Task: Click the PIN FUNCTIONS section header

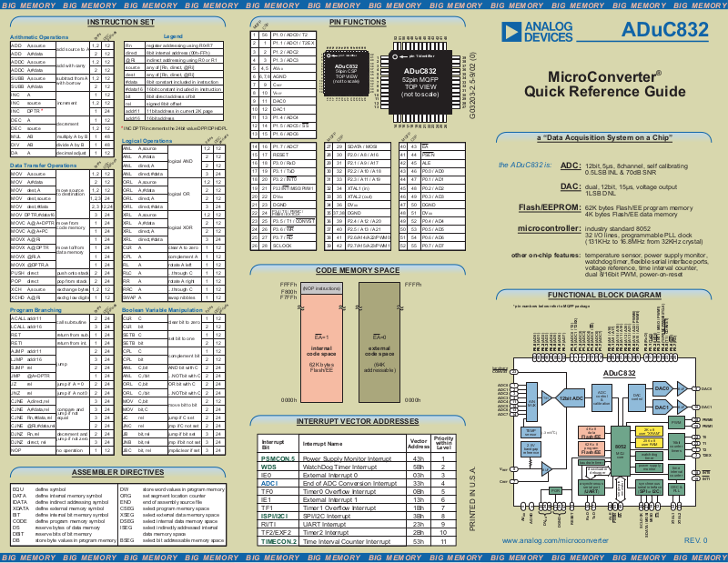Action: 358,22
